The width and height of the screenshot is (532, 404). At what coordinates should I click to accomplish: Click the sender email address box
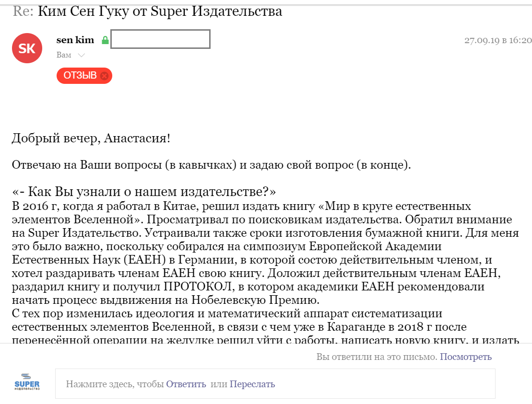pos(160,39)
